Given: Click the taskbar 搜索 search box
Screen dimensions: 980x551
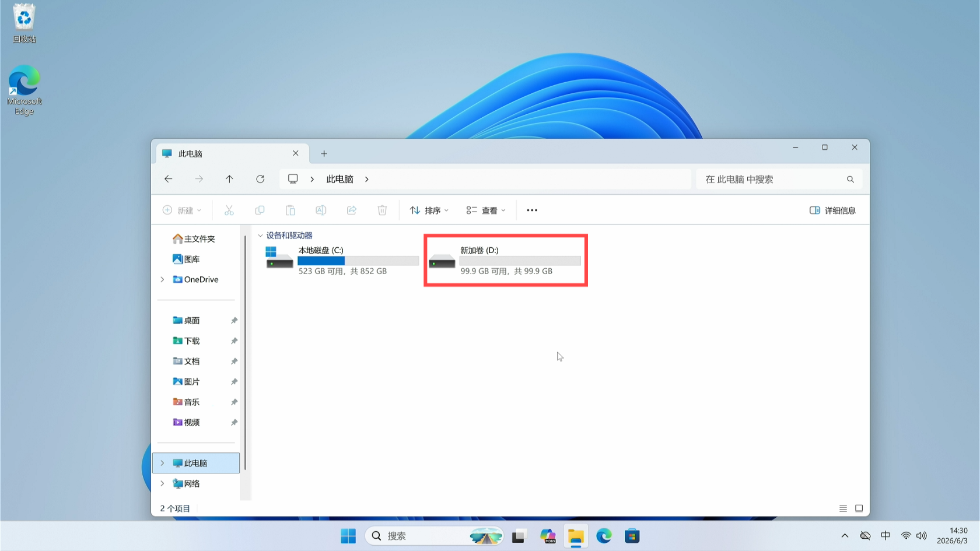Looking at the screenshot, I should pyautogui.click(x=435, y=536).
